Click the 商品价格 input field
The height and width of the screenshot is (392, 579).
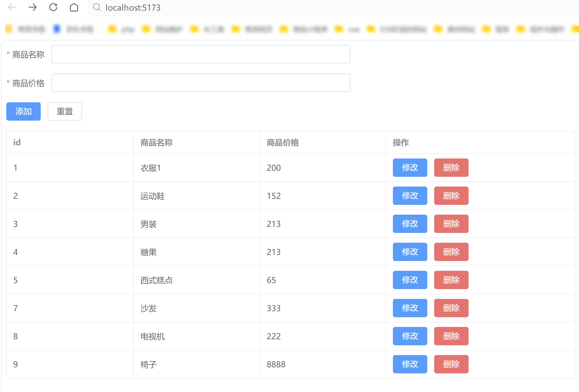tap(200, 83)
